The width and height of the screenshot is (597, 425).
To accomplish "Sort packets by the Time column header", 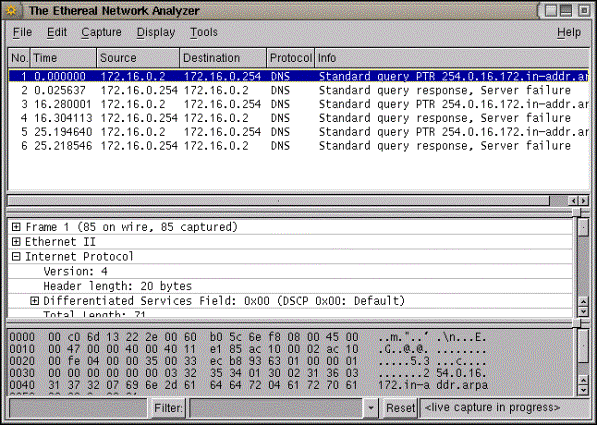I will point(63,58).
